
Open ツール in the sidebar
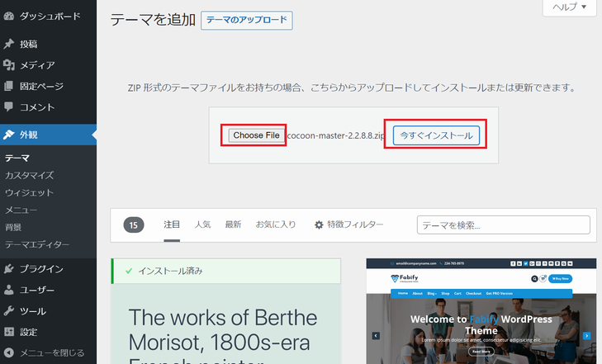[49, 310]
